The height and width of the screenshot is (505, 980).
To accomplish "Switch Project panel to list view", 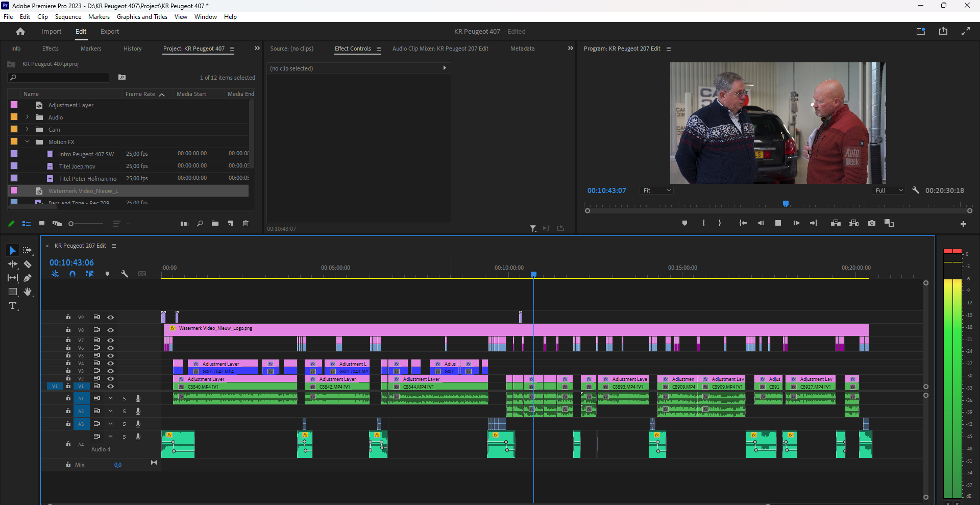I will [27, 224].
